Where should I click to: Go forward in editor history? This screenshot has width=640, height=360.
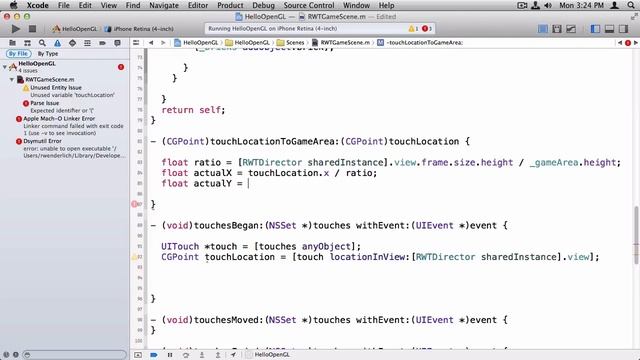[x=163, y=42]
